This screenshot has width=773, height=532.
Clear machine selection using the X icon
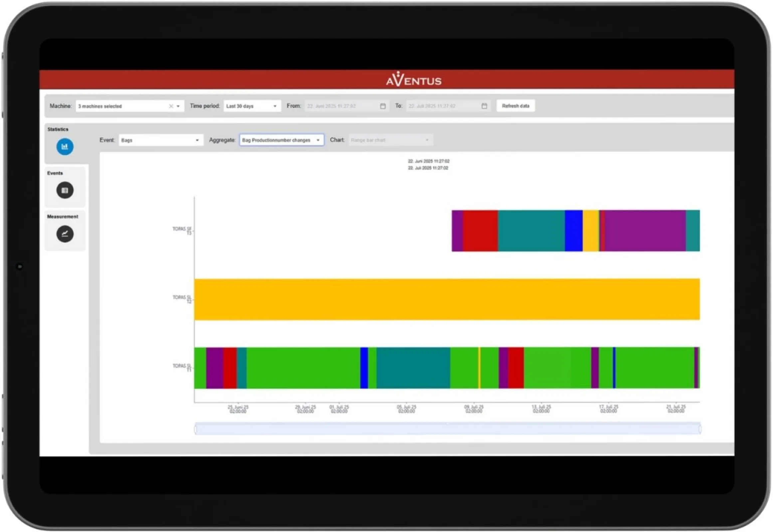[171, 106]
